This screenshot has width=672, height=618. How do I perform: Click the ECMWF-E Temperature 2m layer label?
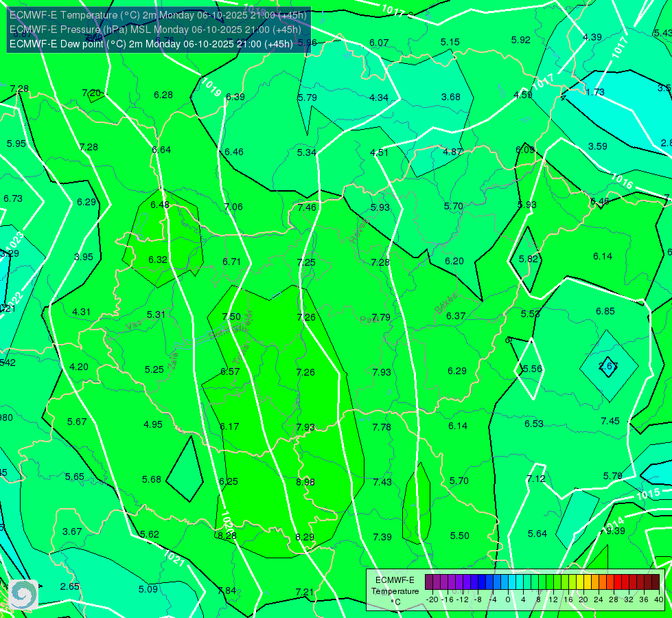tap(158, 15)
